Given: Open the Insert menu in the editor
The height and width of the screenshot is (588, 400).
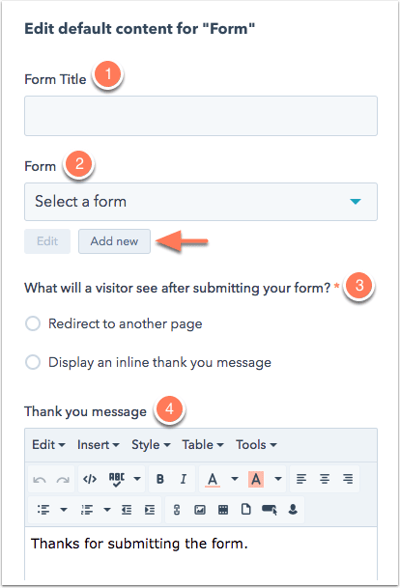Looking at the screenshot, I should point(98,445).
